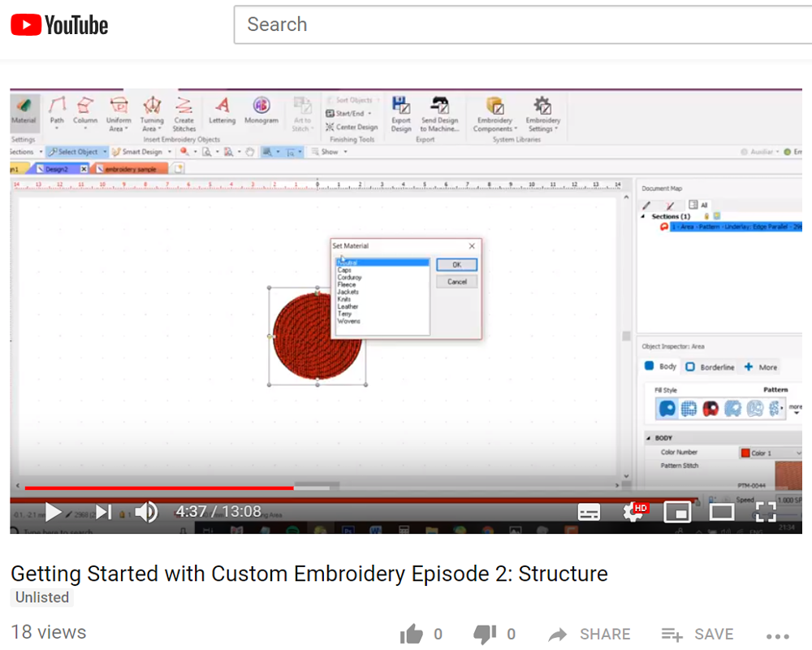812x650 pixels.
Task: Select the Create Stitches tool
Action: pos(184,114)
